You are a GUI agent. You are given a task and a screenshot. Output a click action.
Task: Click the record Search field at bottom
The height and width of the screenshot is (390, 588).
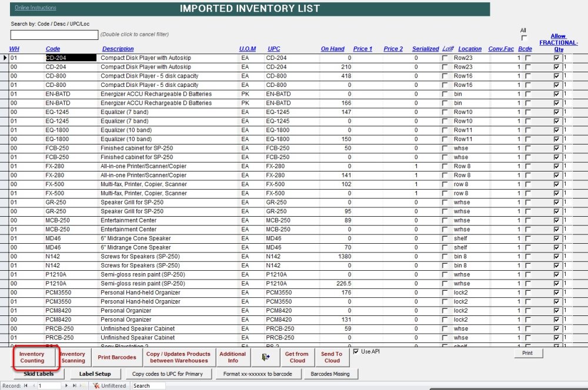(148, 385)
